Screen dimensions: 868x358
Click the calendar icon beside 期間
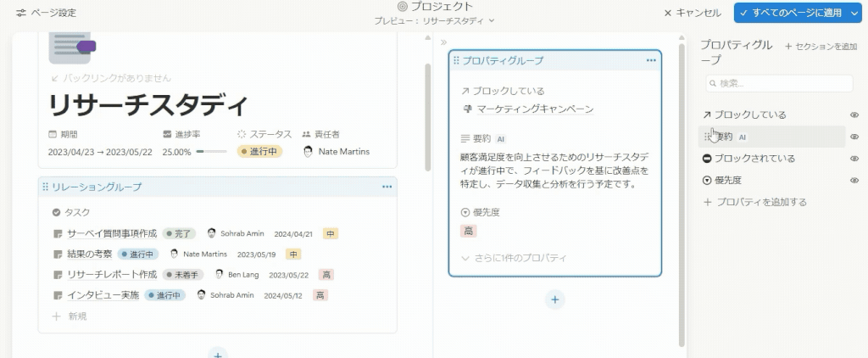coord(53,134)
